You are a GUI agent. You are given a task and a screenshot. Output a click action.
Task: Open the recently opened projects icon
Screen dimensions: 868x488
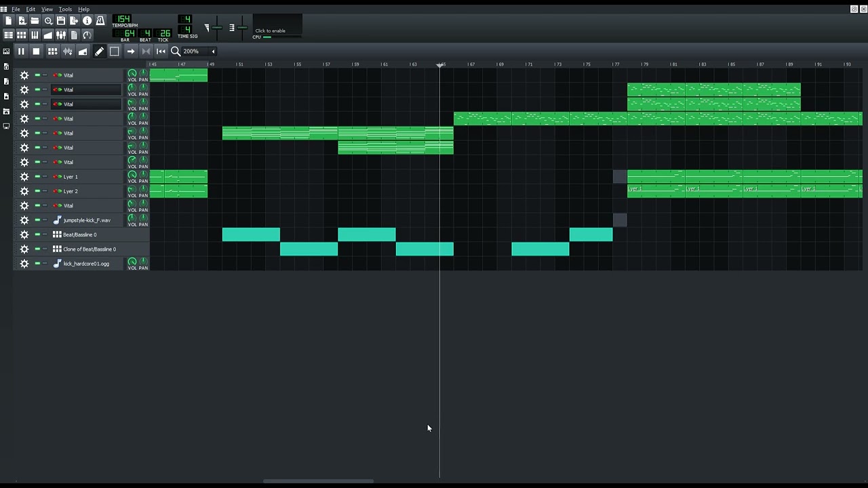pos(48,21)
